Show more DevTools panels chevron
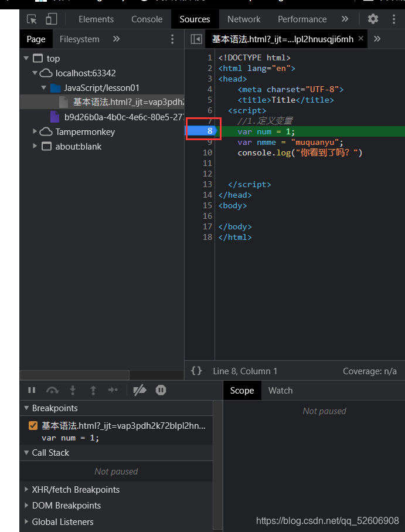Image resolution: width=405 pixels, height=532 pixels. [345, 19]
